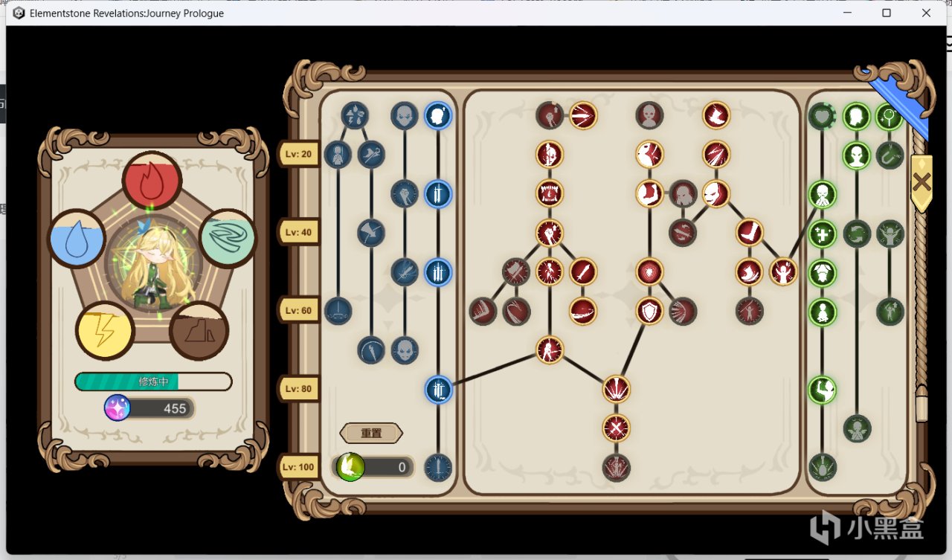Click the blonde elf character portrait
952x560 pixels.
153,264
